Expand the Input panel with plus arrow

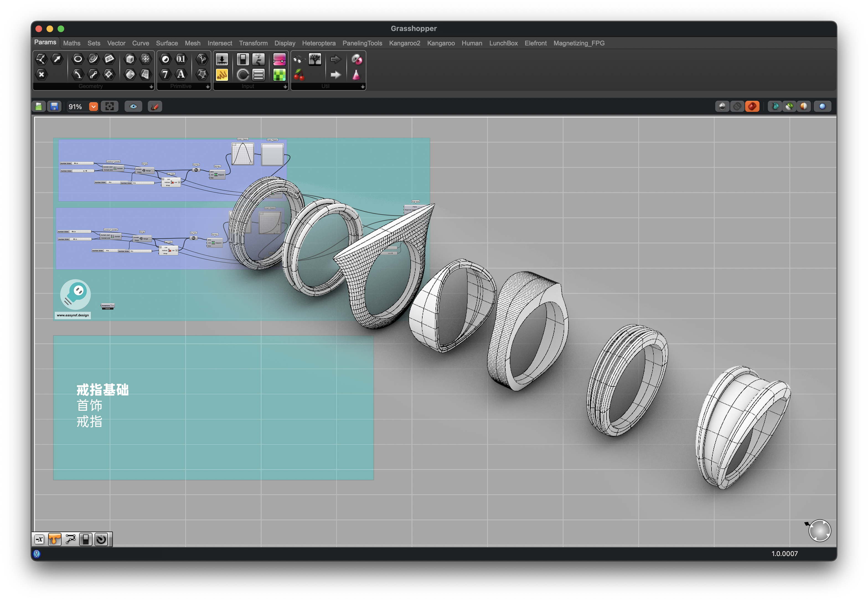click(x=285, y=87)
